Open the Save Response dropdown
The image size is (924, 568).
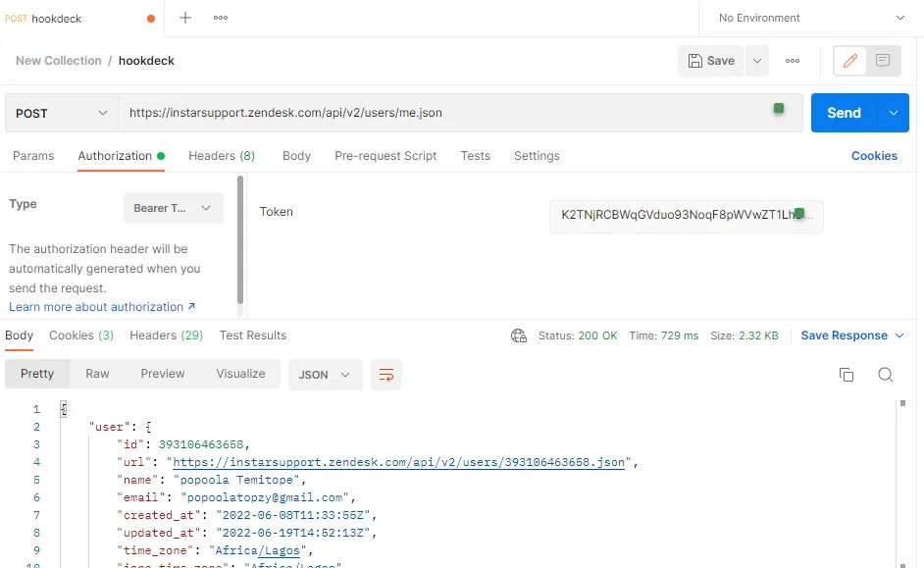click(852, 336)
